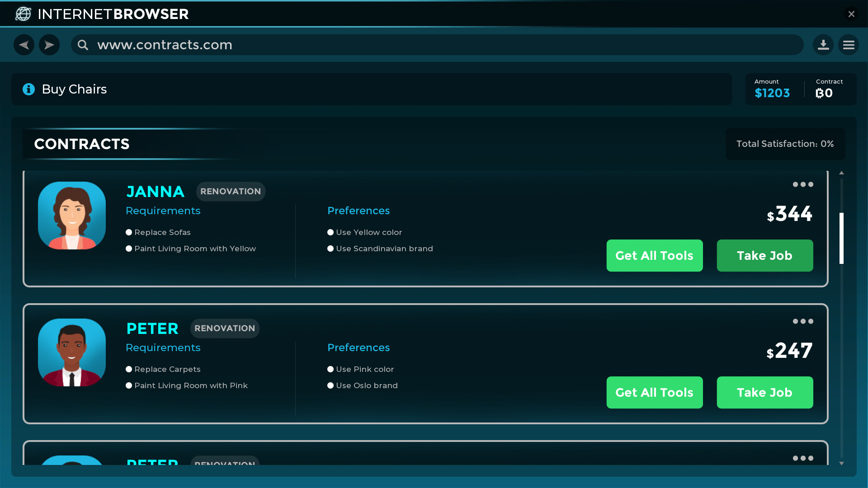This screenshot has height=488, width=868.
Task: Click the scroll-down arrow on the contracts scrollbar
Action: (x=841, y=463)
